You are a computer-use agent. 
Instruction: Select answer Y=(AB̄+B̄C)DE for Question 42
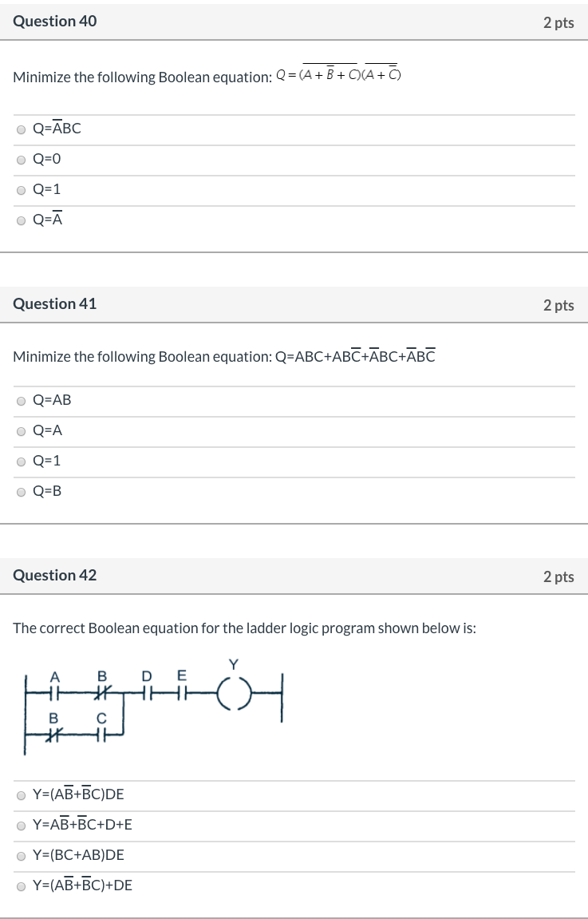[x=21, y=794]
